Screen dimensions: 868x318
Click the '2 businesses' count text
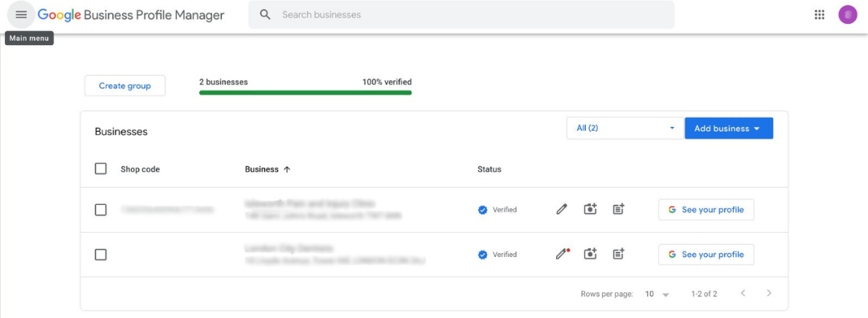tap(223, 82)
